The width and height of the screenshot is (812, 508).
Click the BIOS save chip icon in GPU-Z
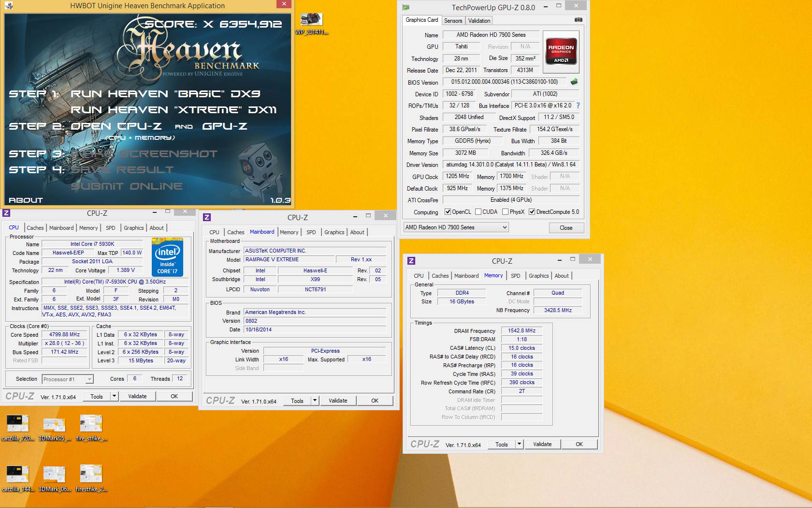point(574,82)
